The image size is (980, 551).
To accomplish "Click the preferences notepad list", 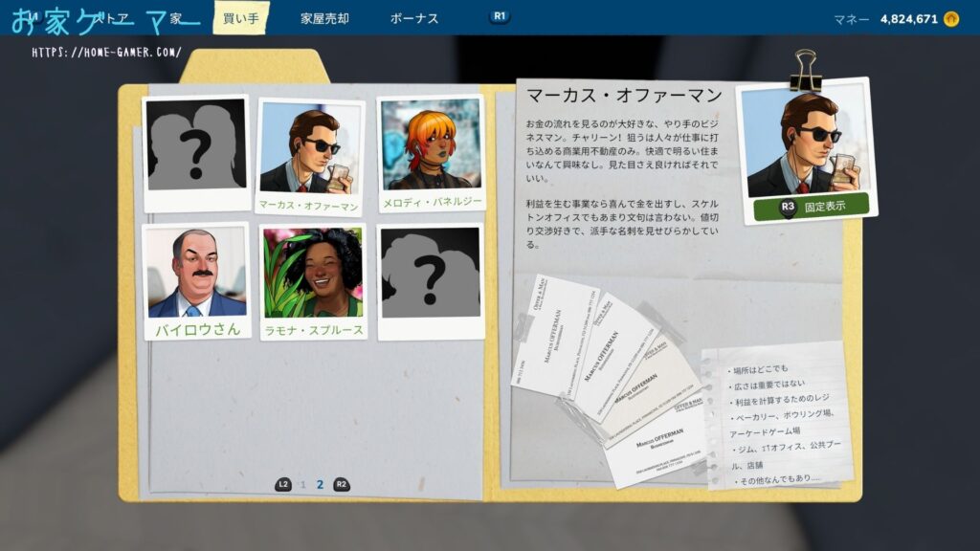I will (x=780, y=415).
